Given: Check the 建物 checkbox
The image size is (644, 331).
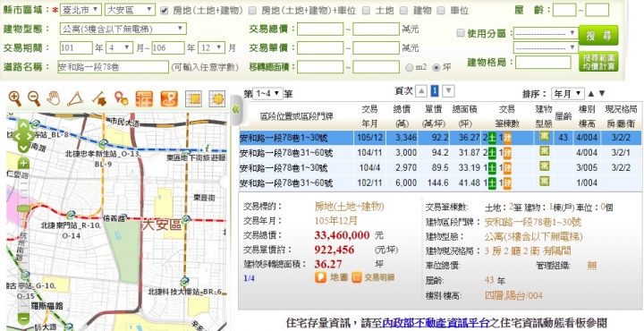Looking at the screenshot, I should point(403,11).
